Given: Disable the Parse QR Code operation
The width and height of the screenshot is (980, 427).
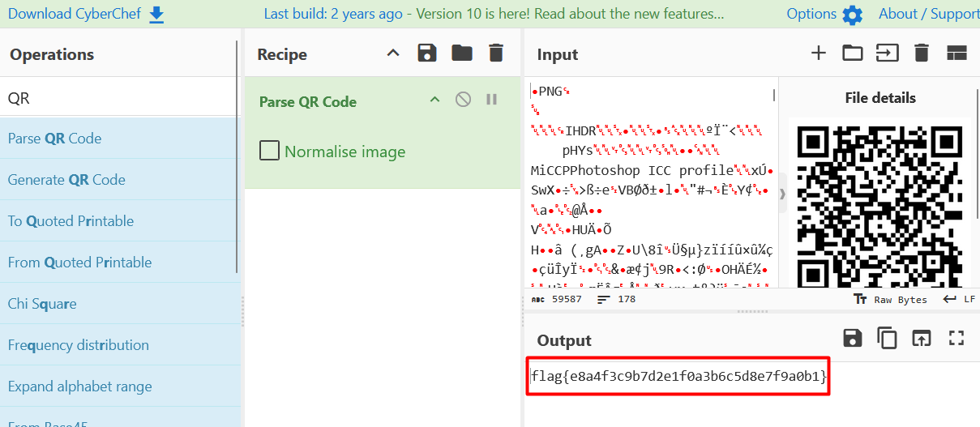Looking at the screenshot, I should point(463,100).
